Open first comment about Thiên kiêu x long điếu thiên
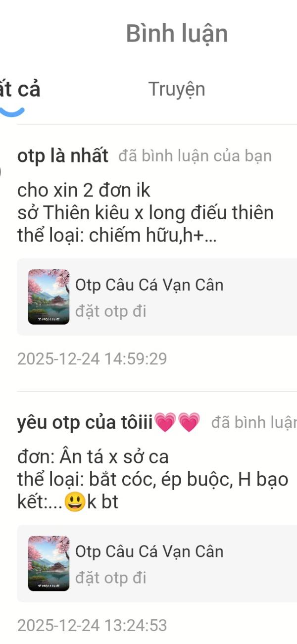The width and height of the screenshot is (297, 644). pos(146,213)
